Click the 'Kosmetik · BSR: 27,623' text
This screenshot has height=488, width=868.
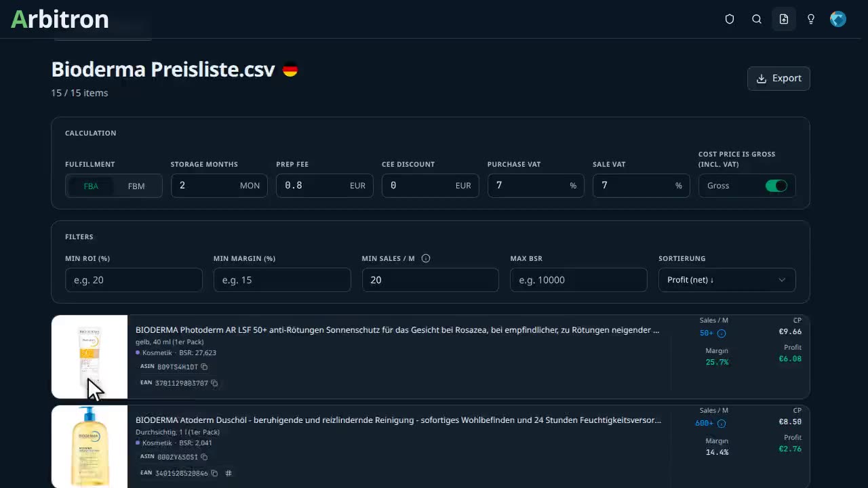(x=179, y=352)
